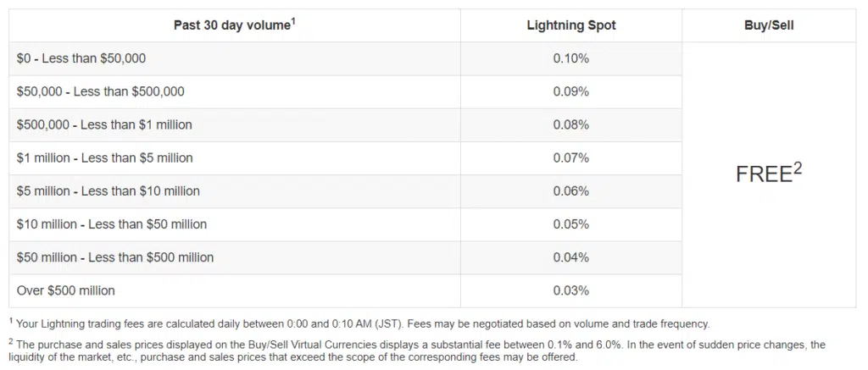Click the 0.05% fee value
The height and width of the screenshot is (370, 868).
click(571, 224)
